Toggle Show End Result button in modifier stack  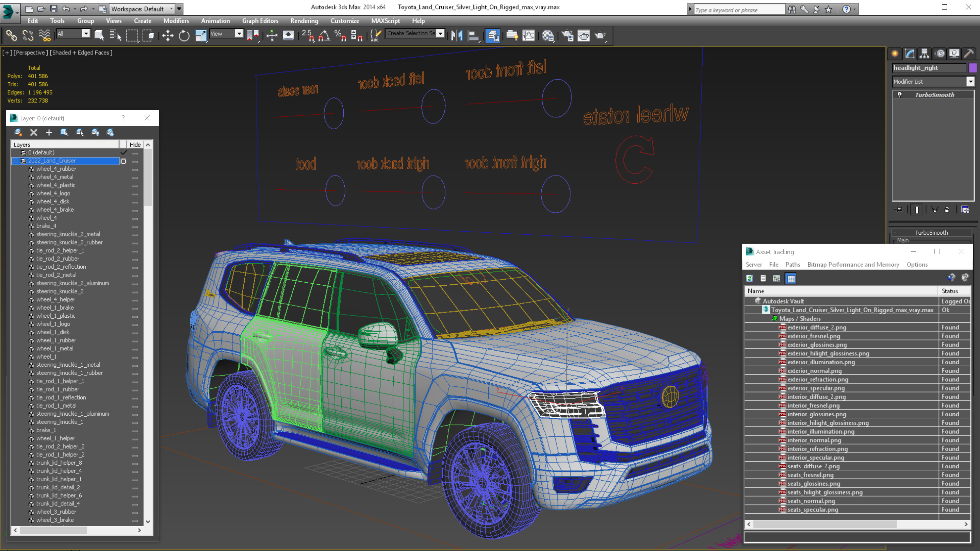coord(917,210)
